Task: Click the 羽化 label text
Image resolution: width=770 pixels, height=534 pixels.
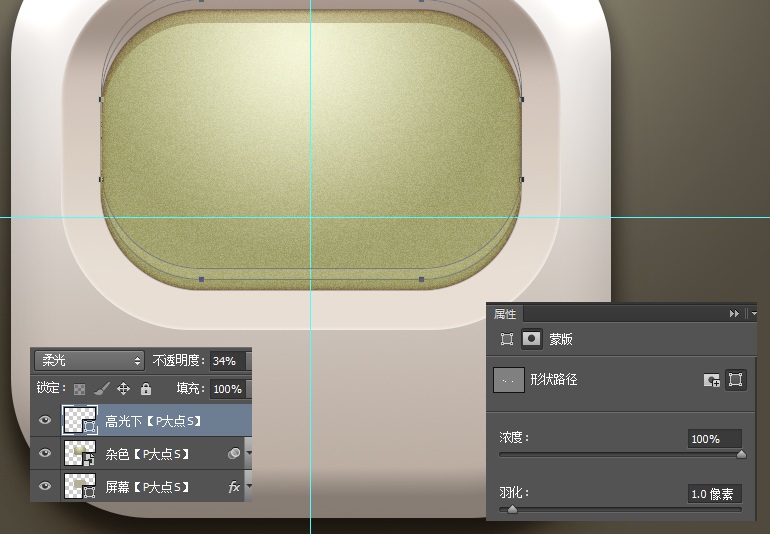Action: (514, 492)
